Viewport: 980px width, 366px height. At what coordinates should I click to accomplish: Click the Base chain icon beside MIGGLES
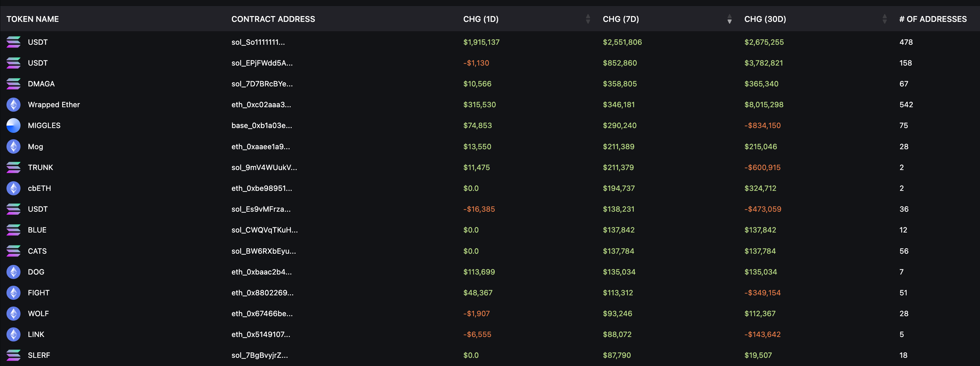pos(13,126)
